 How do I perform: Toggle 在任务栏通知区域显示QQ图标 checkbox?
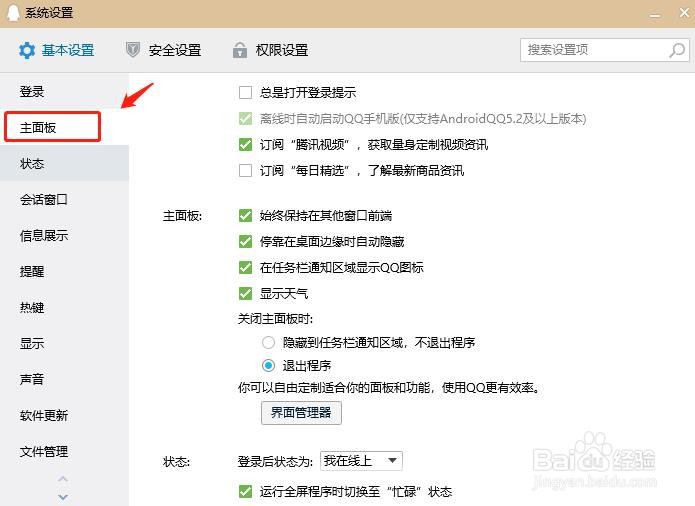(245, 267)
